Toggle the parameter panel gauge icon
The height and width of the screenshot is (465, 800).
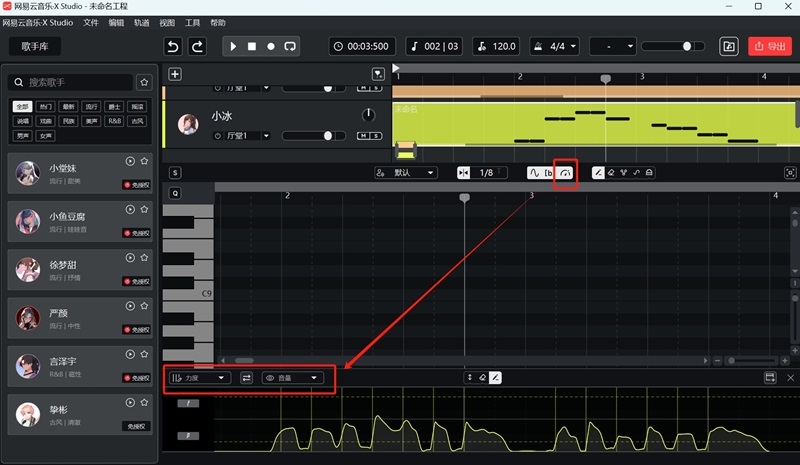(x=565, y=173)
